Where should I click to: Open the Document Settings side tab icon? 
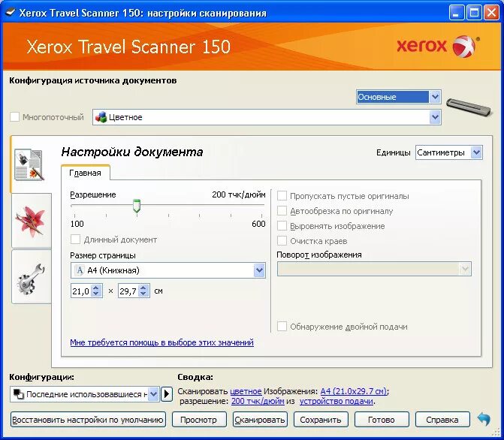pos(29,164)
